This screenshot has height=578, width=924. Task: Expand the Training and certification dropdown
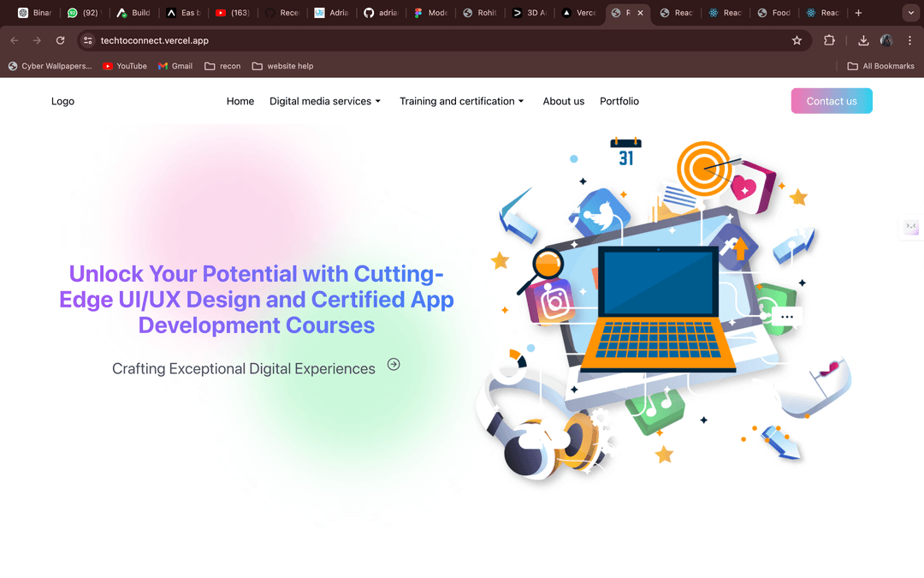click(x=462, y=101)
